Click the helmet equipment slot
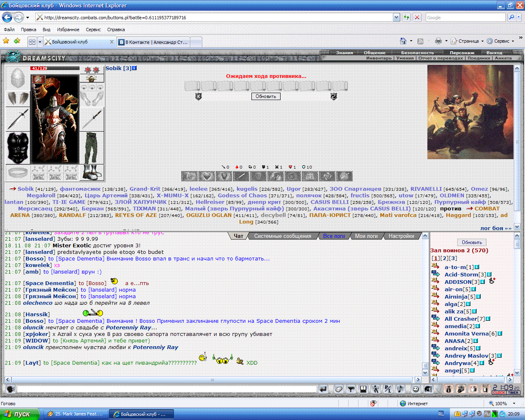The image size is (525, 420). [x=18, y=78]
